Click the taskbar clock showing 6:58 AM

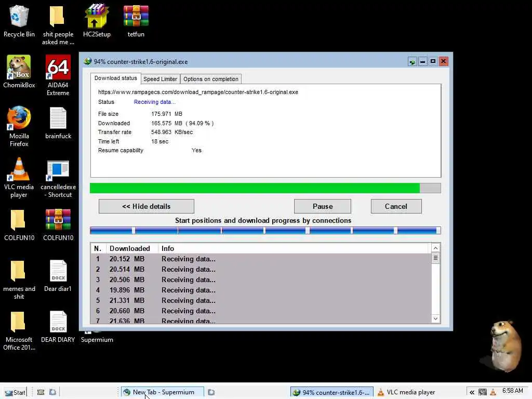click(x=512, y=391)
